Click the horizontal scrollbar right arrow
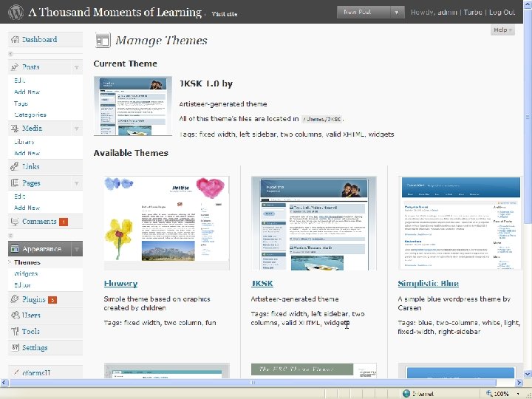The image size is (532, 399). click(519, 383)
